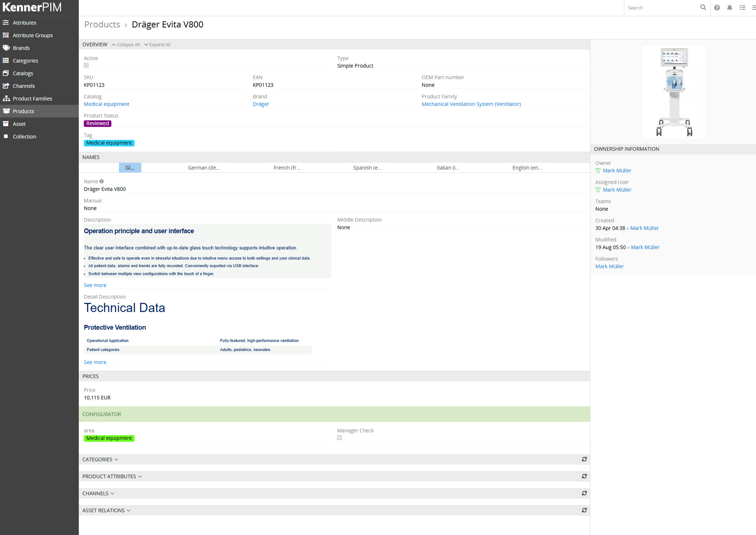Open the Brands sidebar item

pyautogui.click(x=21, y=48)
